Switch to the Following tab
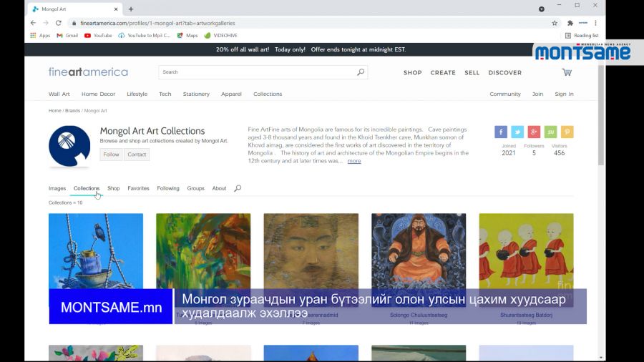644x362 pixels. pyautogui.click(x=168, y=188)
